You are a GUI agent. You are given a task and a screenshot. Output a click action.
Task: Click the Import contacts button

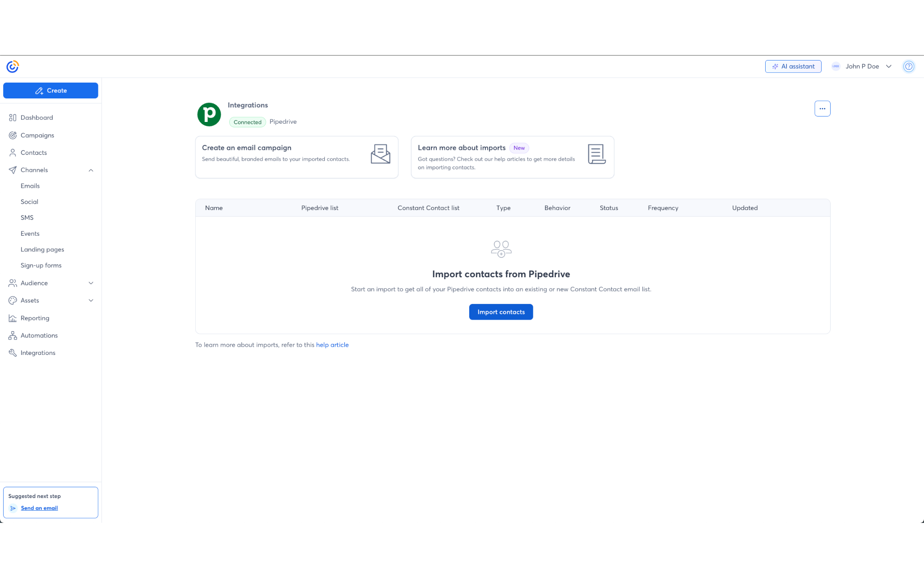point(501,312)
